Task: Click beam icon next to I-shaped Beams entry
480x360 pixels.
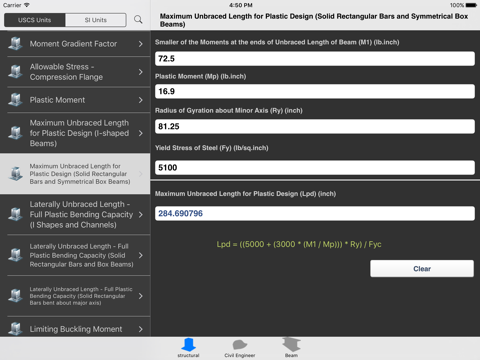Action: pos(15,133)
